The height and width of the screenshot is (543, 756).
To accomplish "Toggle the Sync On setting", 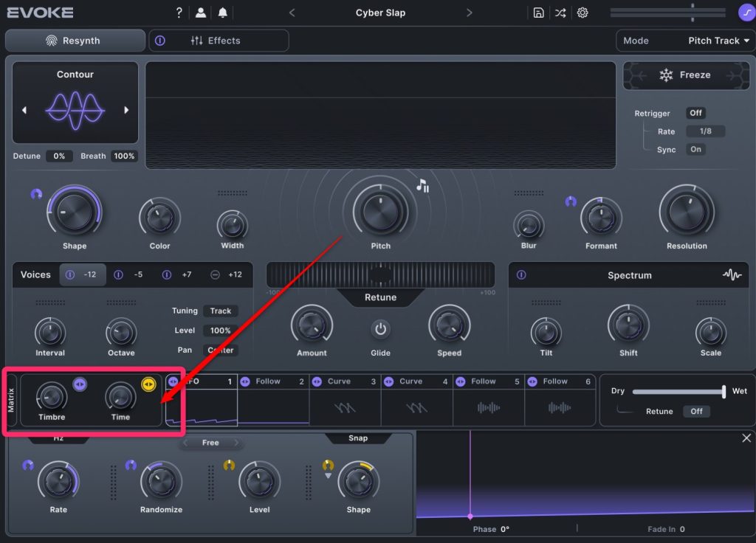I will click(x=695, y=149).
